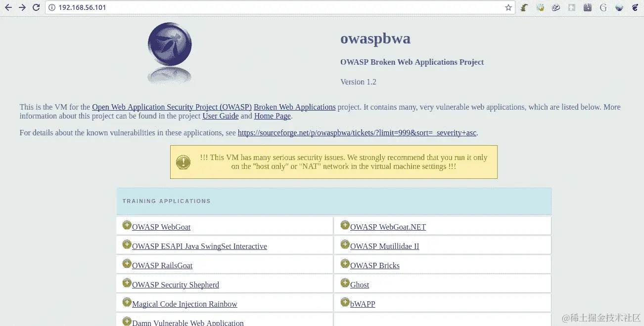
Task: Open the OWASP Mutillidae II link
Action: [x=384, y=246]
